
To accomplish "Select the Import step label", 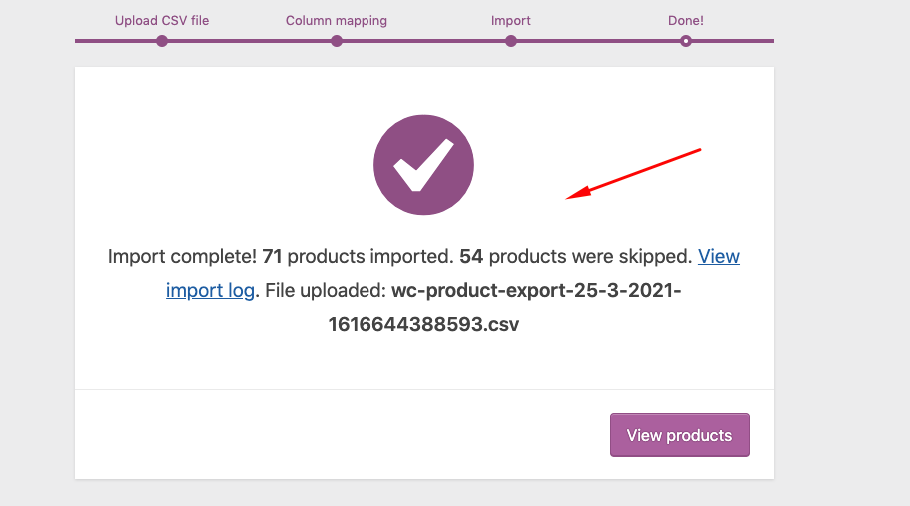I will [x=511, y=20].
